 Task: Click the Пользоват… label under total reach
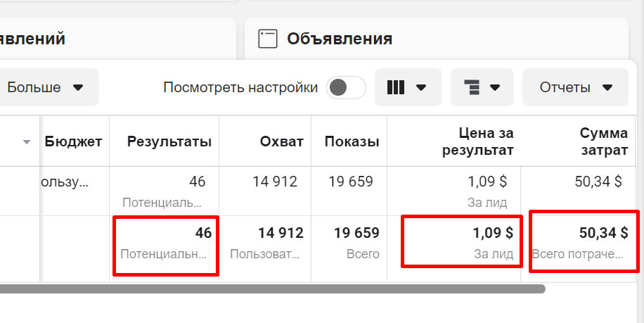(x=265, y=254)
